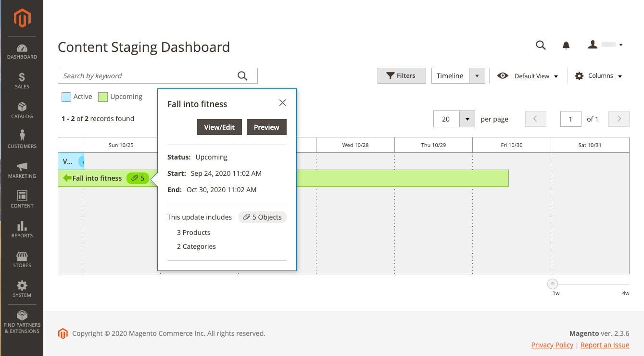This screenshot has height=356, width=644.
Task: Expand the Columns settings dropdown
Action: tap(599, 76)
